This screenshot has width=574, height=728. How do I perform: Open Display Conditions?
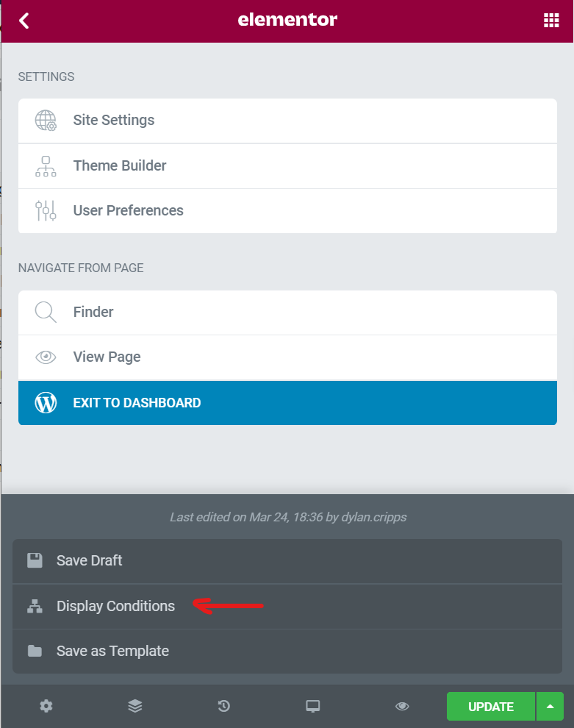[x=287, y=607]
